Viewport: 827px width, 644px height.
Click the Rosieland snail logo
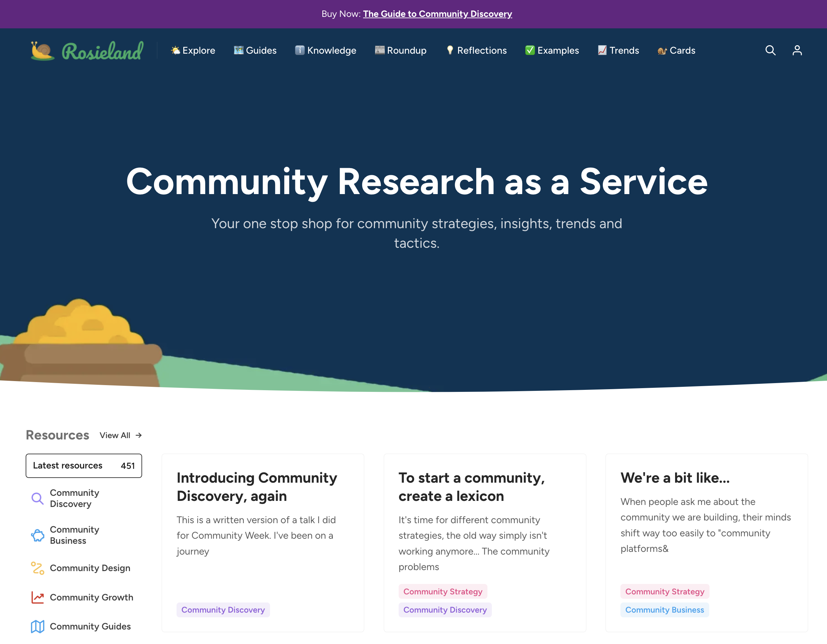point(43,51)
